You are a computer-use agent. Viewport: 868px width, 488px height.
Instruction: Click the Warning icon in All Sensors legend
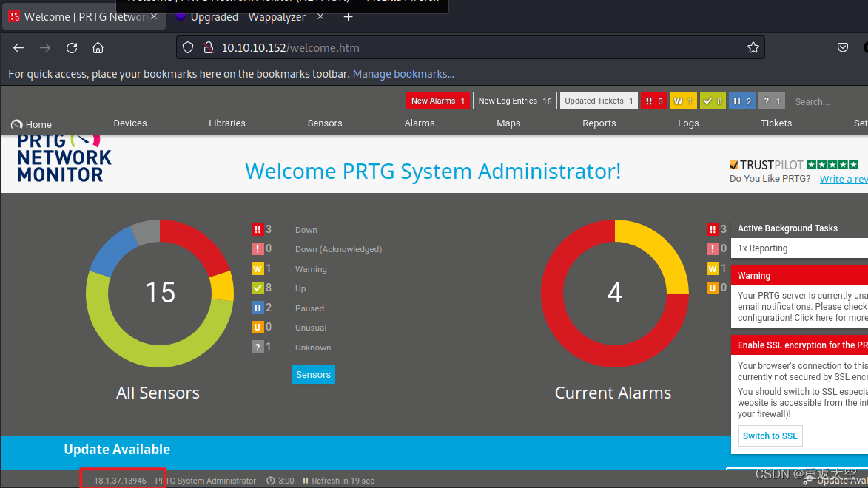258,269
